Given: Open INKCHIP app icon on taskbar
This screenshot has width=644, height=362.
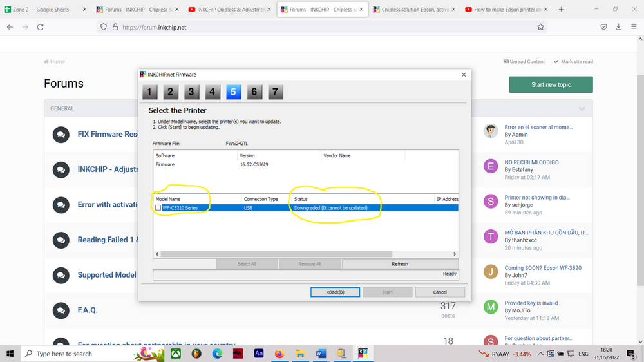Looking at the screenshot, I should [x=363, y=354].
